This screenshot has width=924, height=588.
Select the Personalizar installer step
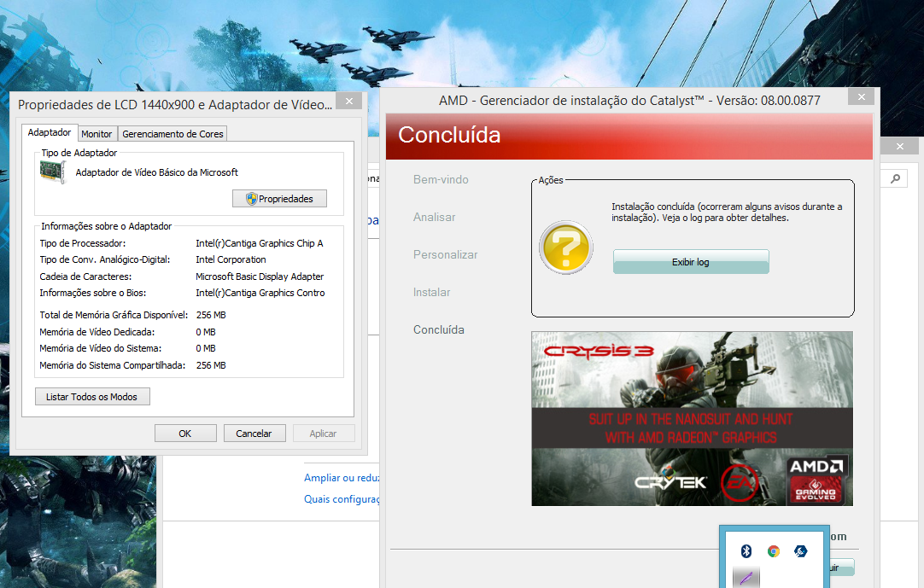click(446, 254)
